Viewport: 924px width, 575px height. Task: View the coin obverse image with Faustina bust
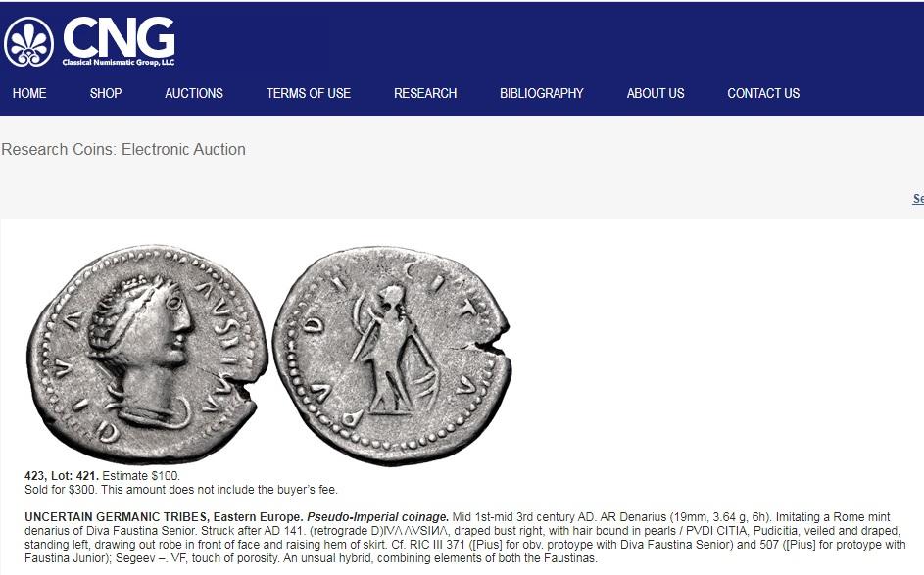(x=147, y=354)
